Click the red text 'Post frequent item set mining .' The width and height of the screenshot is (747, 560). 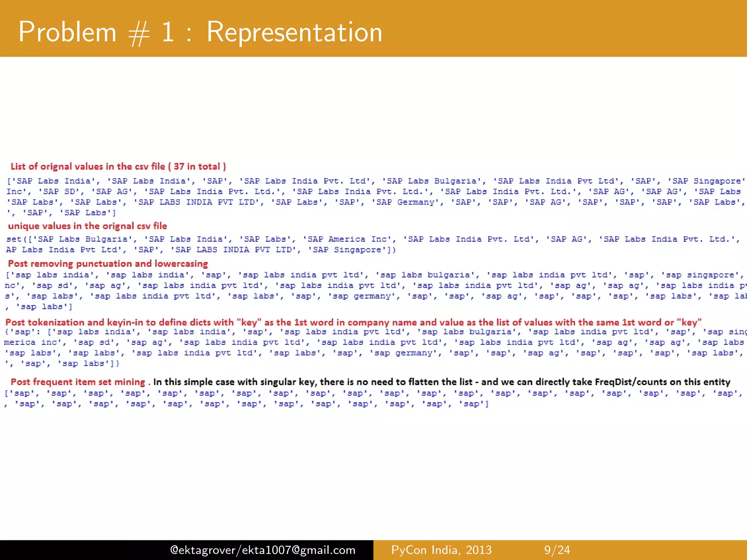(x=81, y=382)
